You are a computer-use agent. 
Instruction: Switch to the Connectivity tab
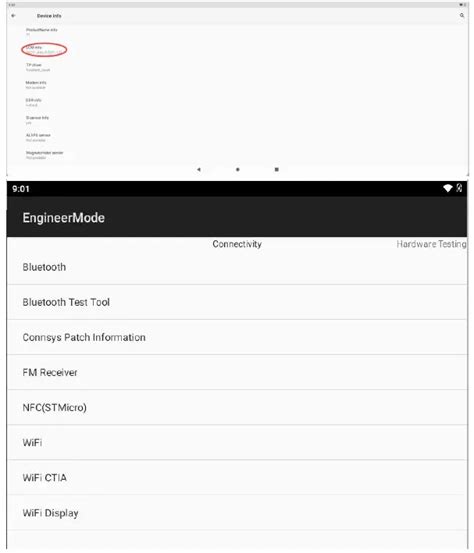(x=237, y=244)
